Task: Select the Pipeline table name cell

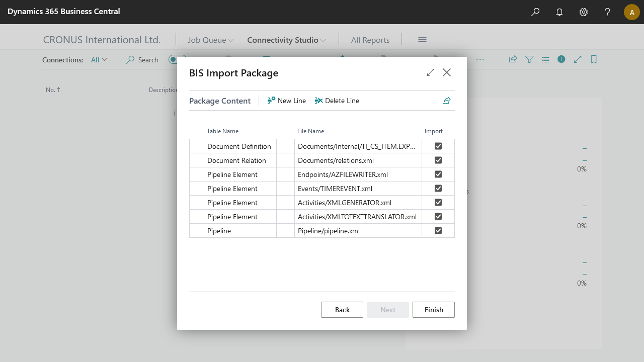Action: (x=240, y=231)
